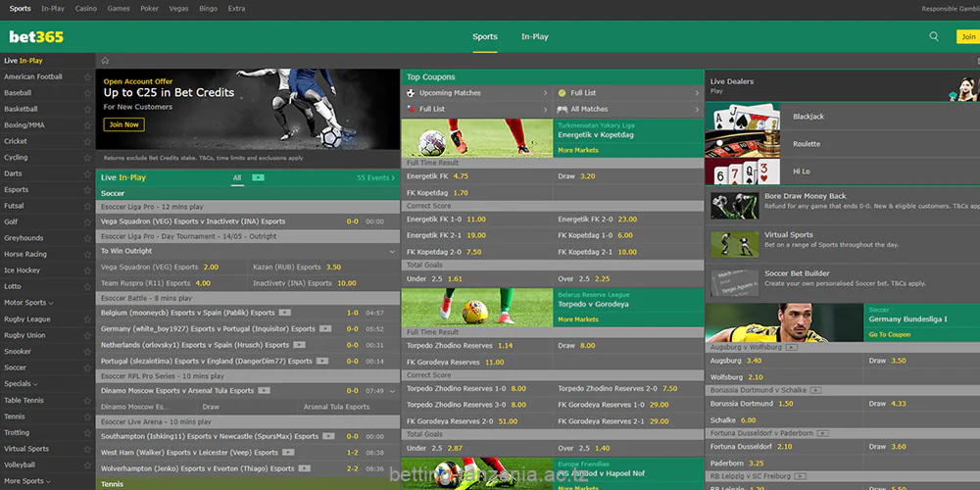Select the Sports header tab

tap(485, 37)
